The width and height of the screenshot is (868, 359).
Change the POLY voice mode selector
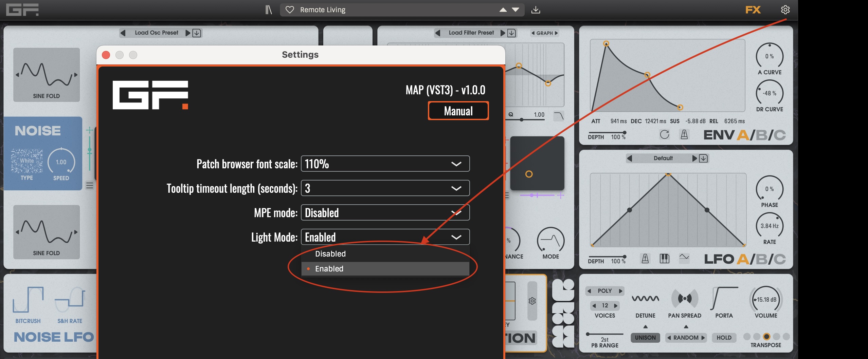pos(605,291)
